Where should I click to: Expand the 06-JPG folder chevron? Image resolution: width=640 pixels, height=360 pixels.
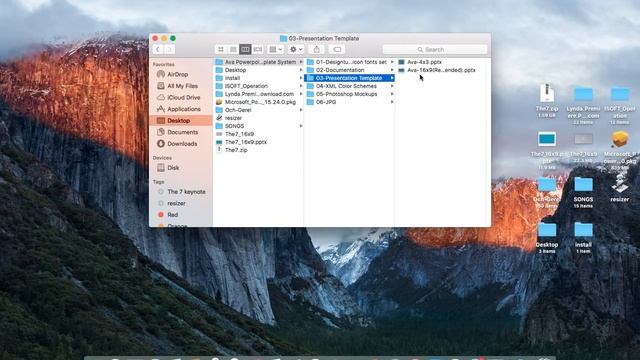pyautogui.click(x=392, y=102)
